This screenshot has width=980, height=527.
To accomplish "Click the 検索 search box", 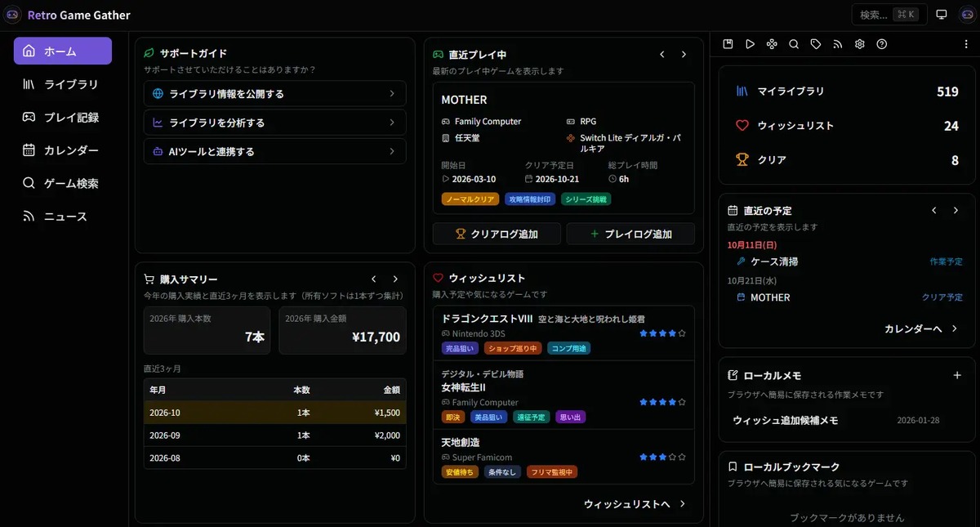I will [889, 15].
